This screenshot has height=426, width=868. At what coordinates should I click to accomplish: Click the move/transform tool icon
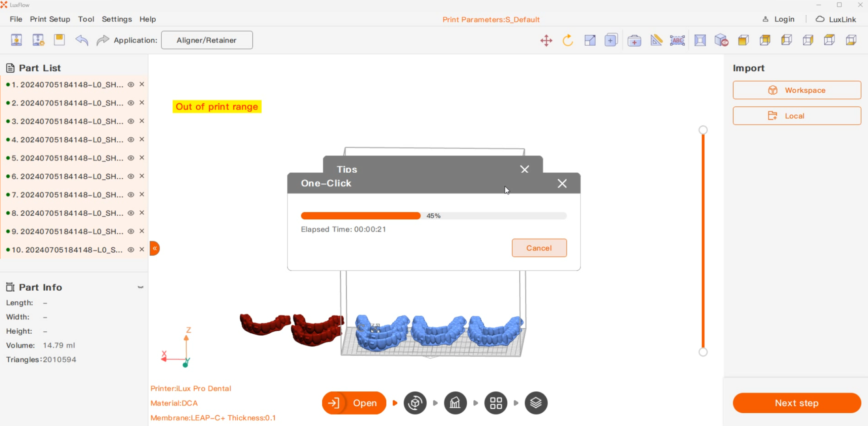coord(546,39)
